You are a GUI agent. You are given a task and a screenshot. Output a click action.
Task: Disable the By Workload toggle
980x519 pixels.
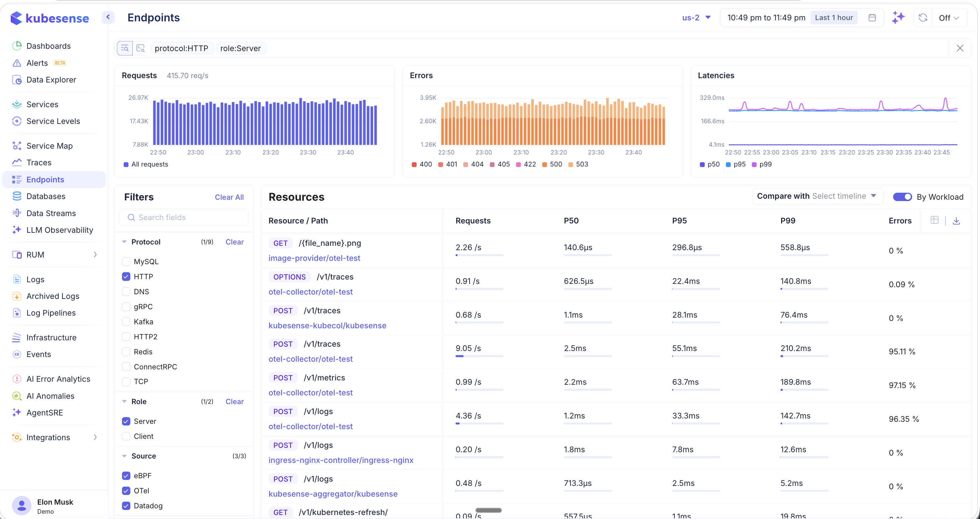click(x=902, y=197)
